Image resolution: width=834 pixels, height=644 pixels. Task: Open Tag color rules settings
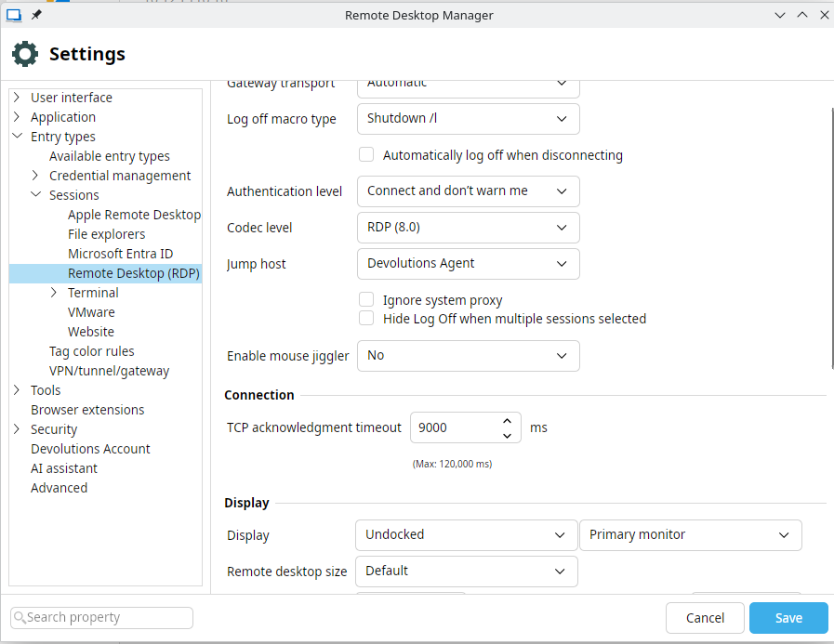click(x=91, y=351)
